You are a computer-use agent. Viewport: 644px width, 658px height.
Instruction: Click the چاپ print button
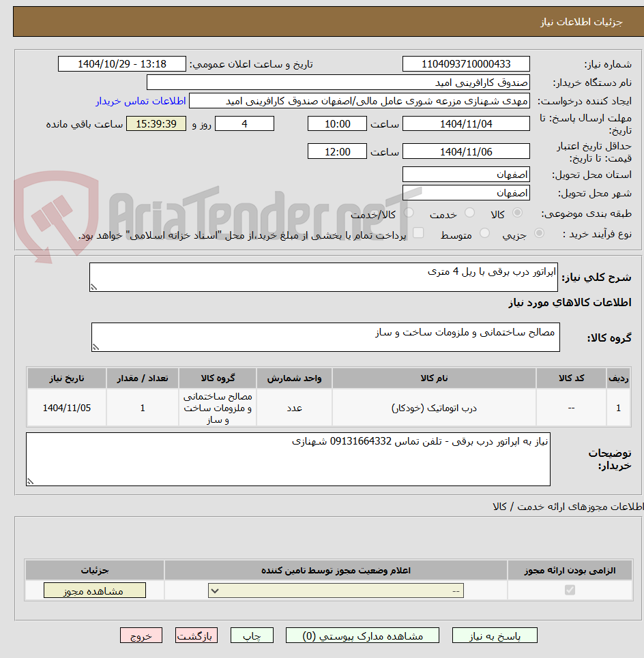252,635
